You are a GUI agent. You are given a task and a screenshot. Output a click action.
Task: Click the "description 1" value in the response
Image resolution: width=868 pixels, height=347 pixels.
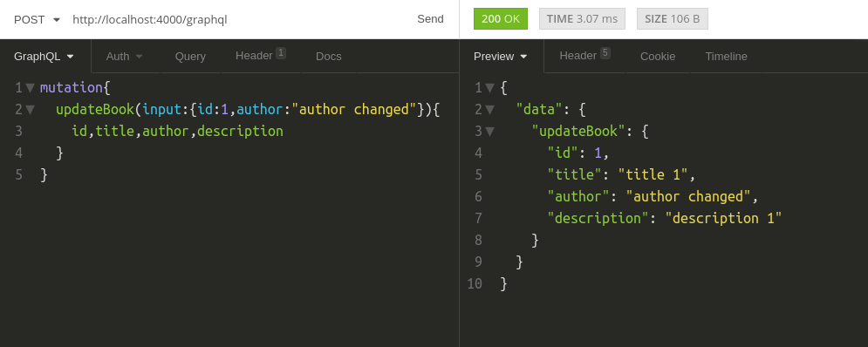pyautogui.click(x=724, y=218)
